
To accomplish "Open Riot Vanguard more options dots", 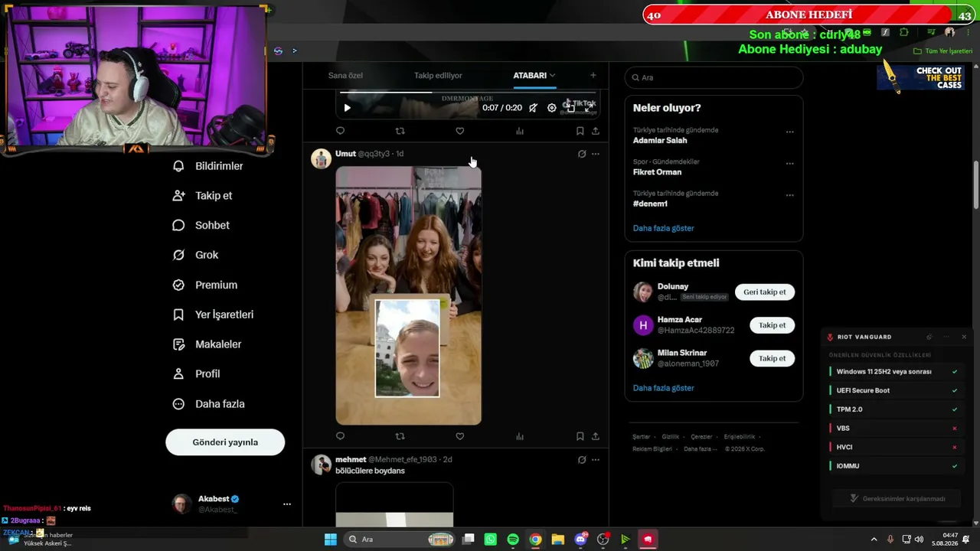I will tap(946, 337).
